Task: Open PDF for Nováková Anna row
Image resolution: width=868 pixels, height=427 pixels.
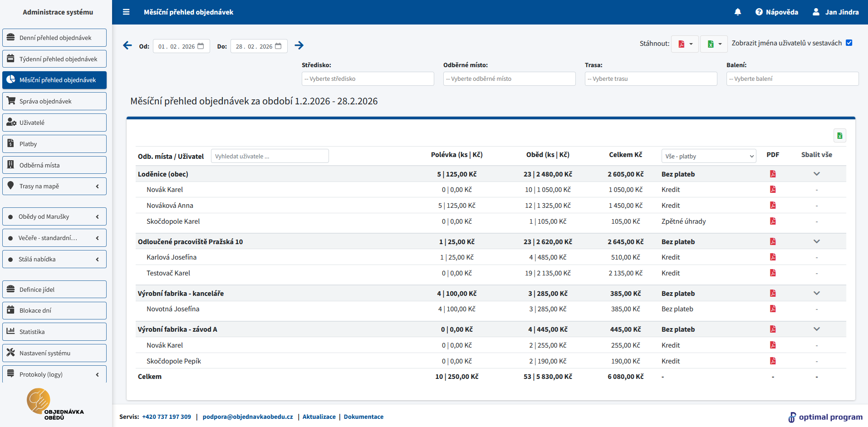Action: [x=773, y=206]
